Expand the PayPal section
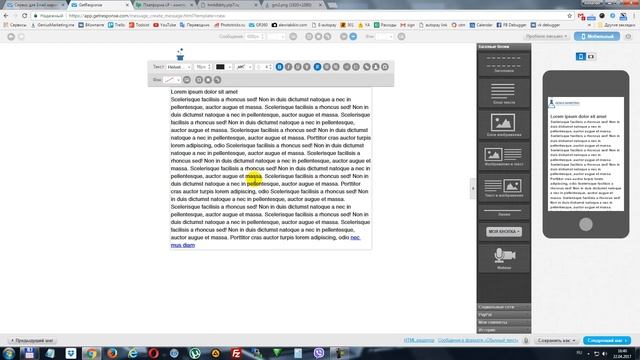This screenshot has width=640, height=360. click(x=504, y=315)
